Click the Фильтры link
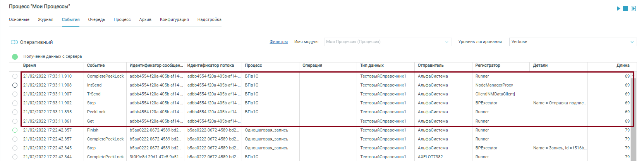Viewport: 644px width, 161px height. coord(278,42)
